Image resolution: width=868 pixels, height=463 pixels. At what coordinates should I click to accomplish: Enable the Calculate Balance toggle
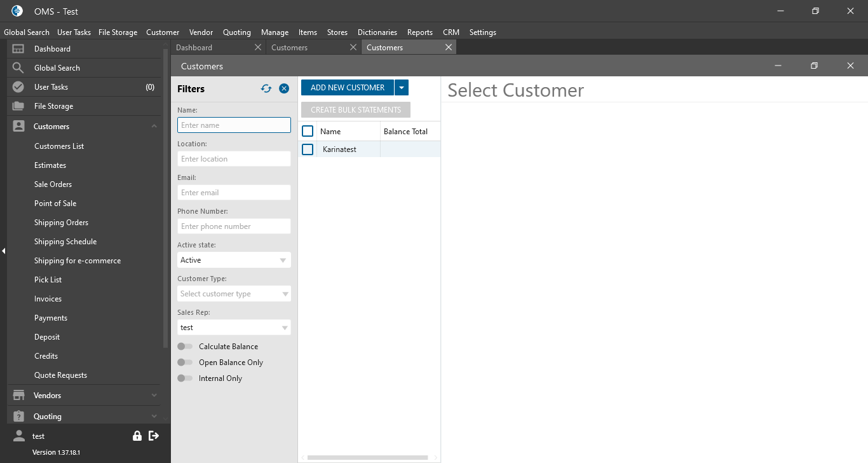point(185,347)
